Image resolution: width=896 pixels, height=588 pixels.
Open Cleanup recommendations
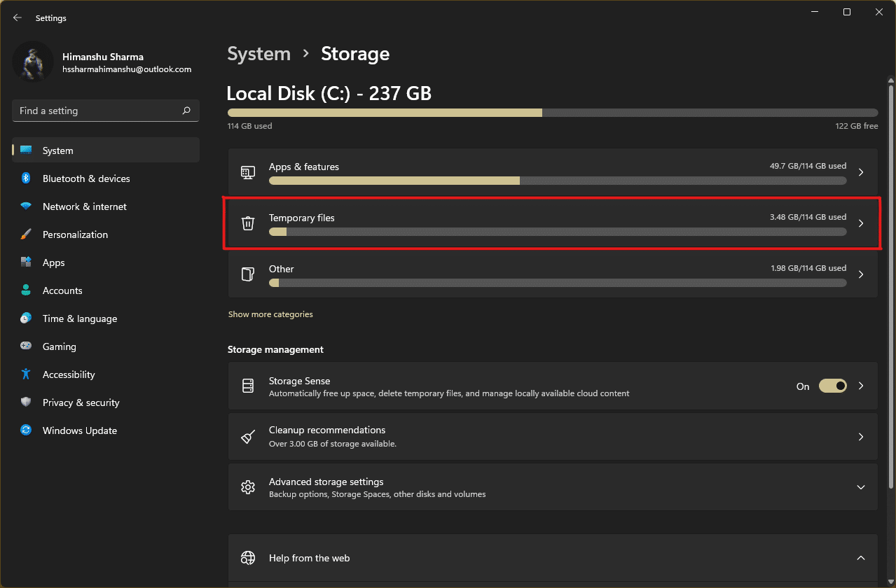click(553, 437)
